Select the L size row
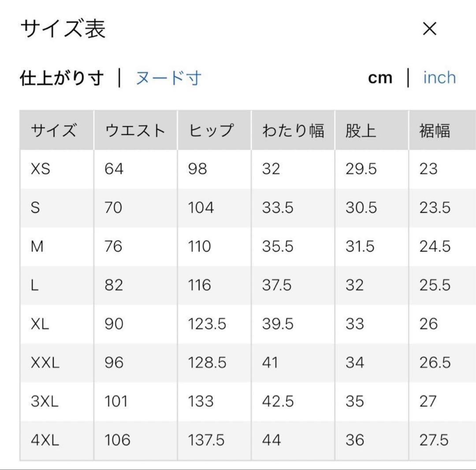This screenshot has height=470, width=476. pos(34,285)
